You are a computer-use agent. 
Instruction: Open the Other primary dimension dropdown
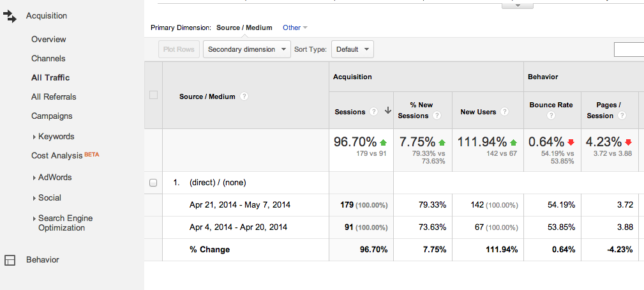coord(295,27)
